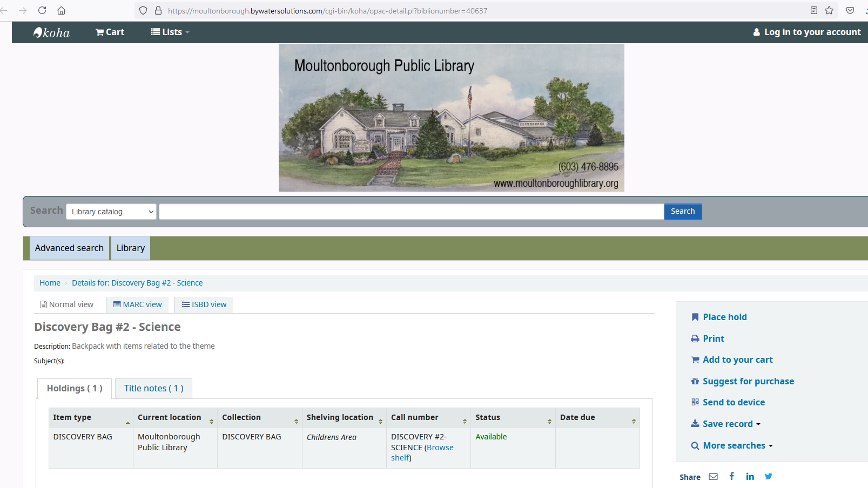Click Details for Discovery Bag breadcrumb
Screen dimensions: 868x488
137,283
